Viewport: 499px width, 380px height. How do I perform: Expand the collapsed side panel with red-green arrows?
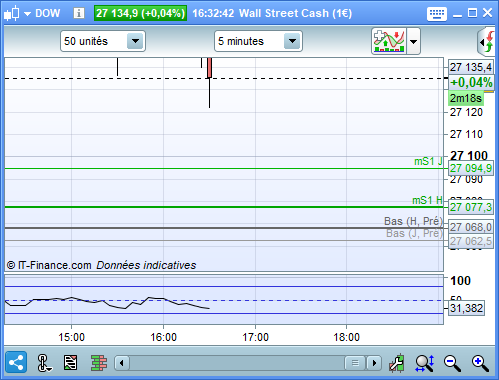(x=487, y=42)
